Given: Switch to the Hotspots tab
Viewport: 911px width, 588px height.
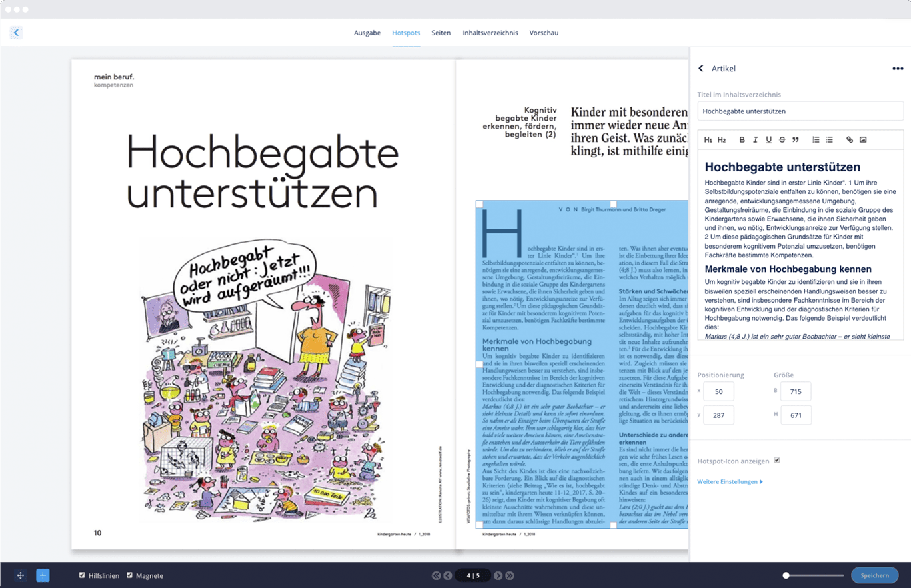Looking at the screenshot, I should tap(406, 33).
